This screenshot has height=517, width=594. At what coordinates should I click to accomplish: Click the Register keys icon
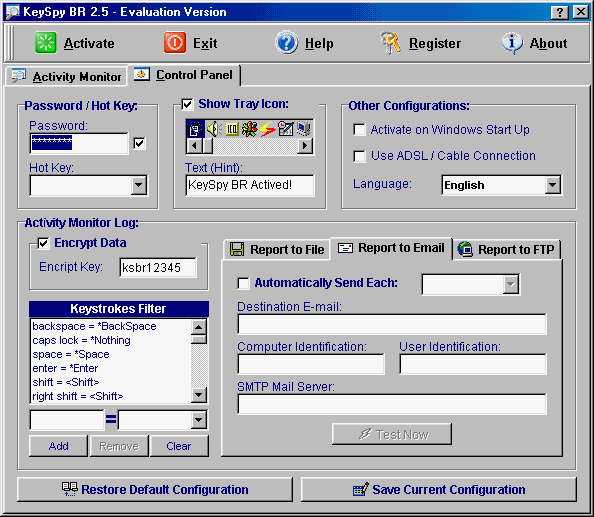pyautogui.click(x=391, y=42)
